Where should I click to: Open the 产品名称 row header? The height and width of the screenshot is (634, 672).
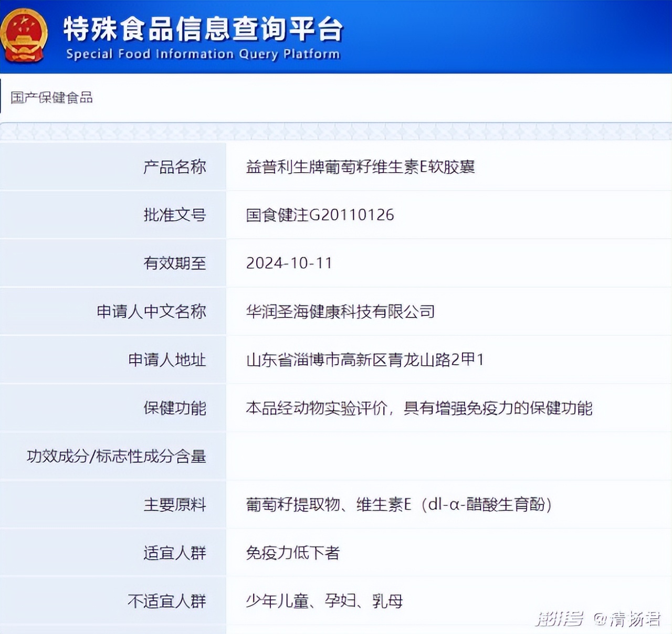tap(175, 167)
